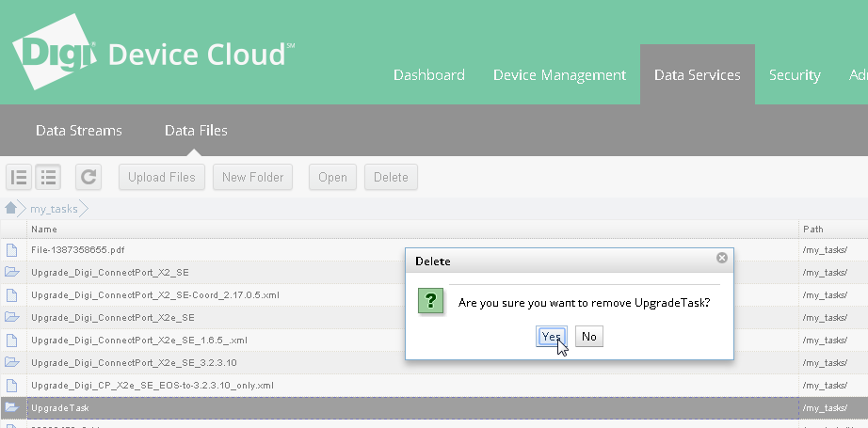Cancel deletion by clicking No
Image resolution: width=868 pixels, height=428 pixels.
click(x=588, y=336)
